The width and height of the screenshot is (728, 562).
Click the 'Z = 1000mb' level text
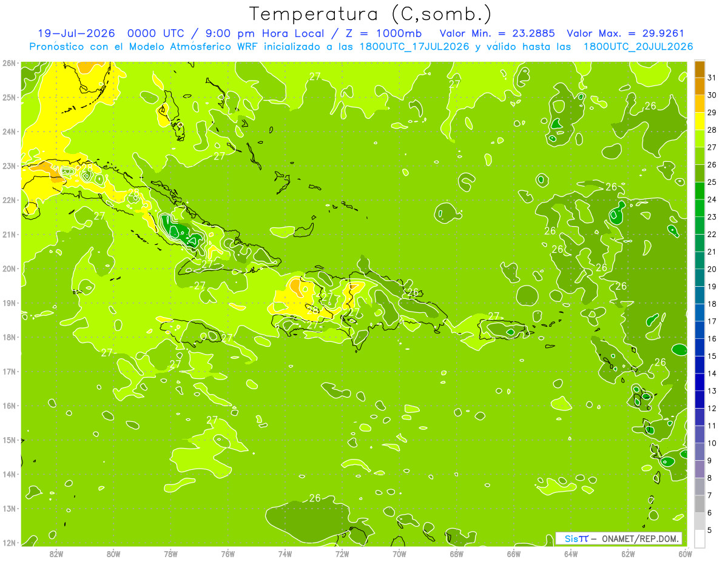pos(385,34)
